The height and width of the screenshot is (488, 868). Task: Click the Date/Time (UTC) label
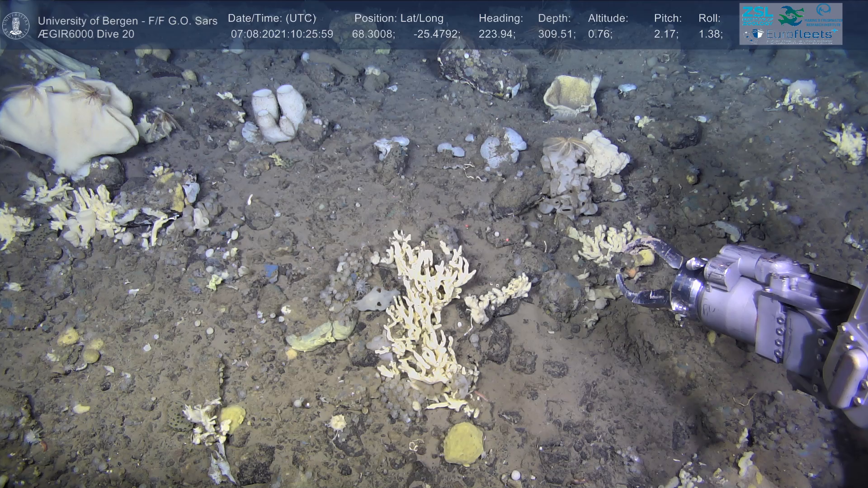point(272,19)
